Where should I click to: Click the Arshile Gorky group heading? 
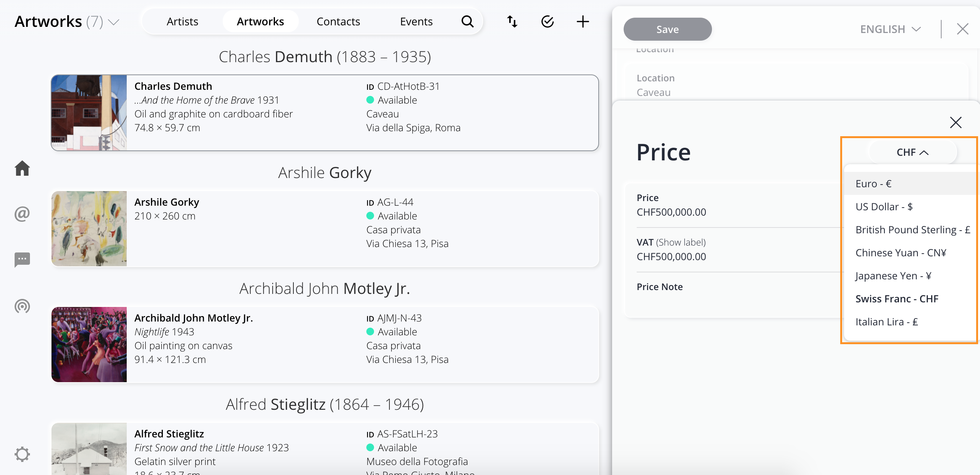325,173
